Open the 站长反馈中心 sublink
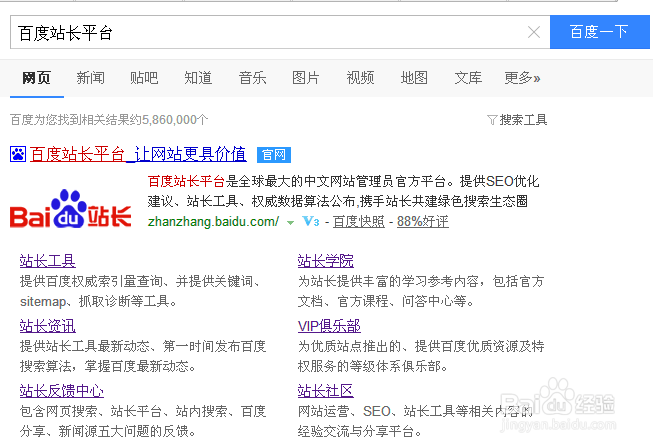This screenshot has height=448, width=653. pyautogui.click(x=62, y=391)
